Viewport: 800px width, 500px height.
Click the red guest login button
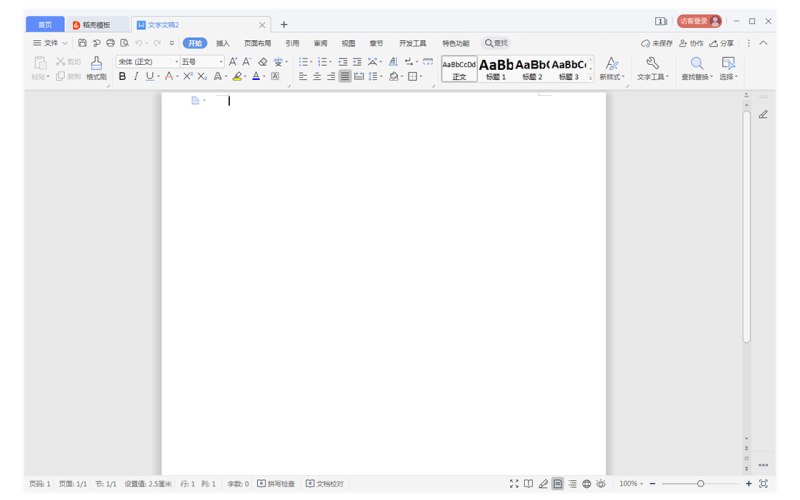coord(699,21)
